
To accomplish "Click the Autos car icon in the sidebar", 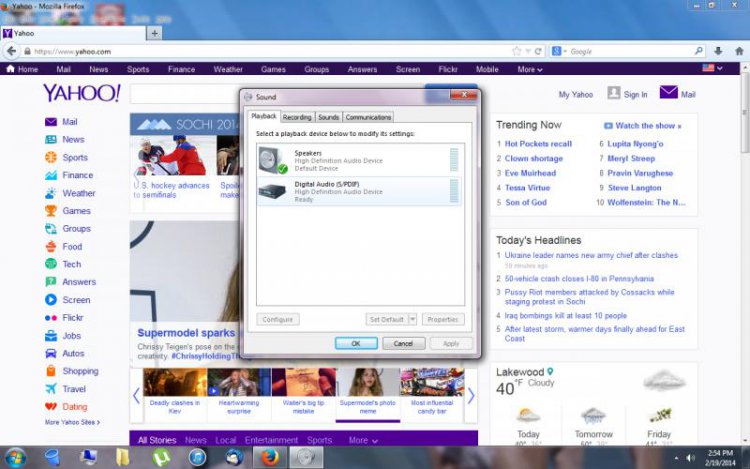I will 51,353.
